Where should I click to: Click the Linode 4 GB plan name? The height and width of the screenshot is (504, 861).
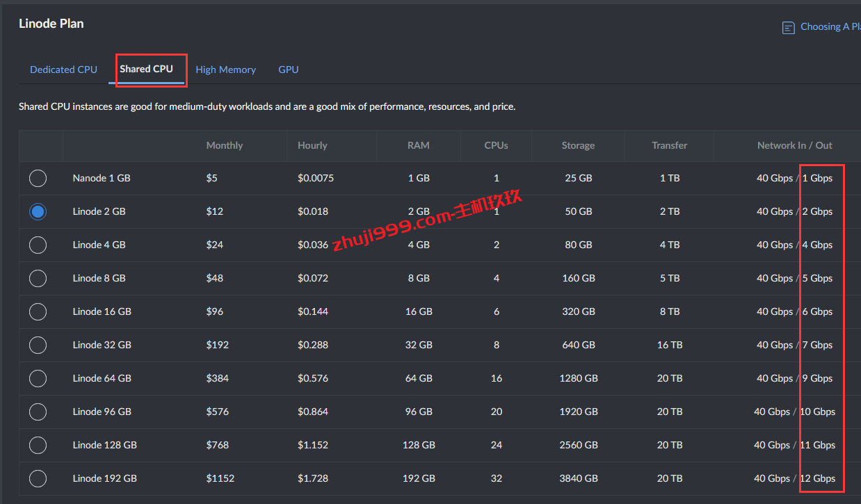coord(99,245)
